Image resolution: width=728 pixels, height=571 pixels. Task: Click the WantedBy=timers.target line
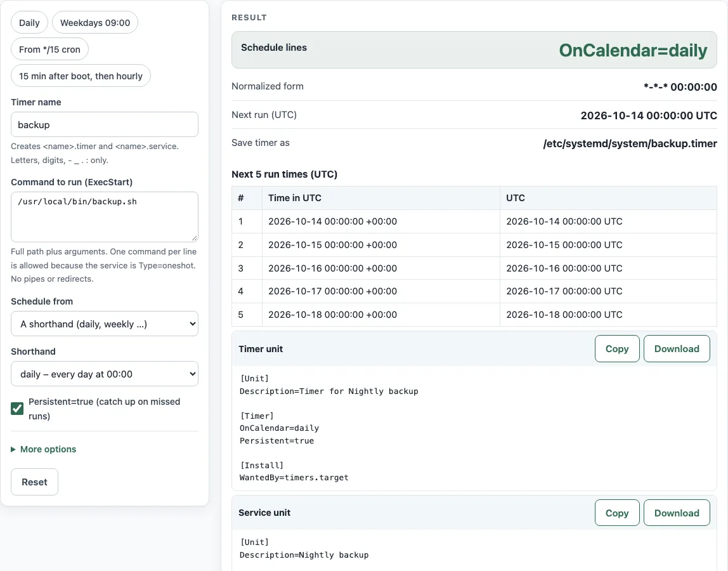click(294, 478)
